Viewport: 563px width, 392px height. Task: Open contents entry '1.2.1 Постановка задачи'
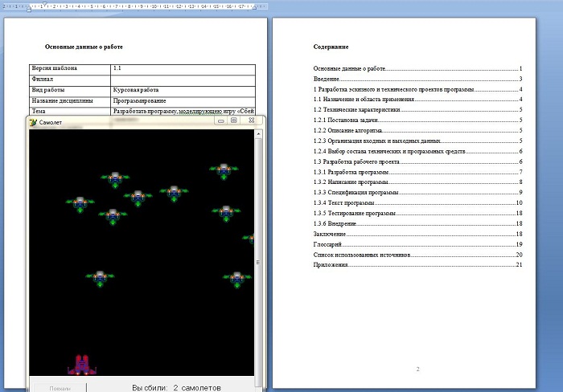(x=417, y=120)
